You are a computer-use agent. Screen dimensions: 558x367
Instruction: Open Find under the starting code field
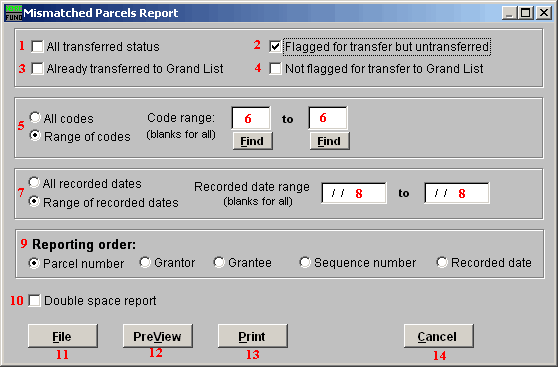tap(253, 141)
